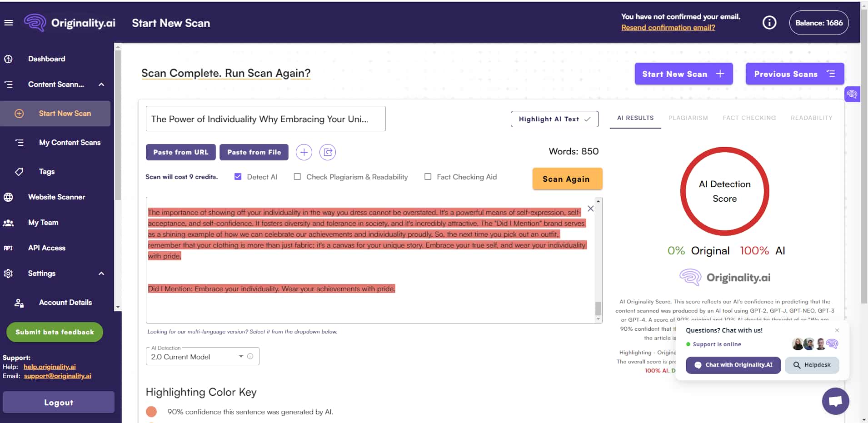Screen dimensions: 868x423
Task: Click the Settings gear icon
Action: pos(8,274)
